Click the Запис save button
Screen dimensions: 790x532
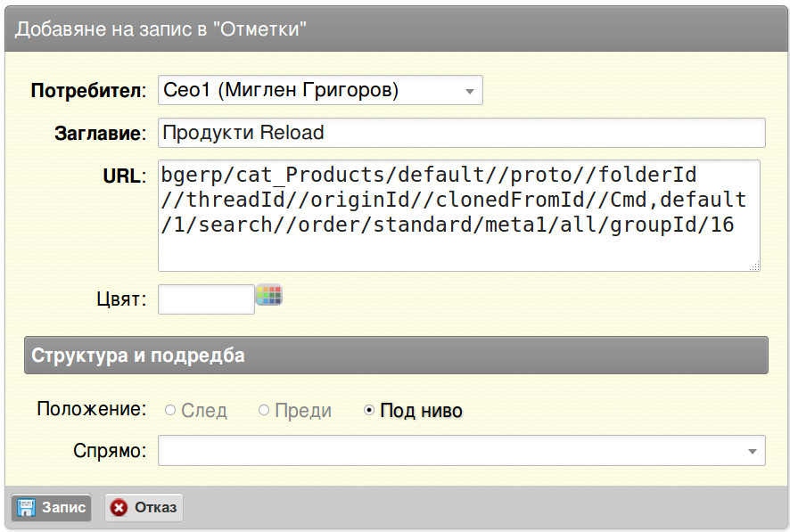tap(52, 507)
